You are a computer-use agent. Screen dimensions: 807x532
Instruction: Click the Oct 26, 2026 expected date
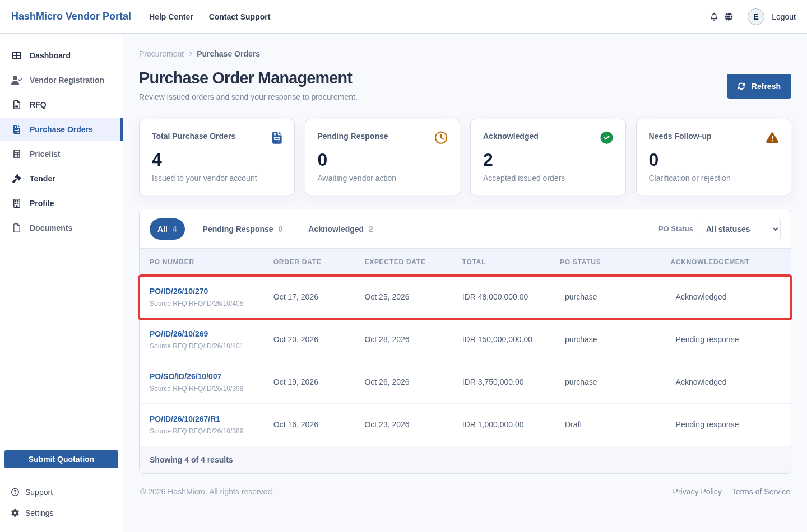387,382
